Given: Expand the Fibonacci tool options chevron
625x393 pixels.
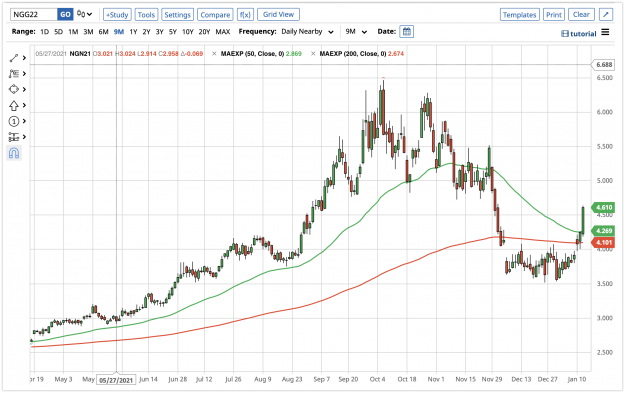Looking at the screenshot, I should click(24, 74).
